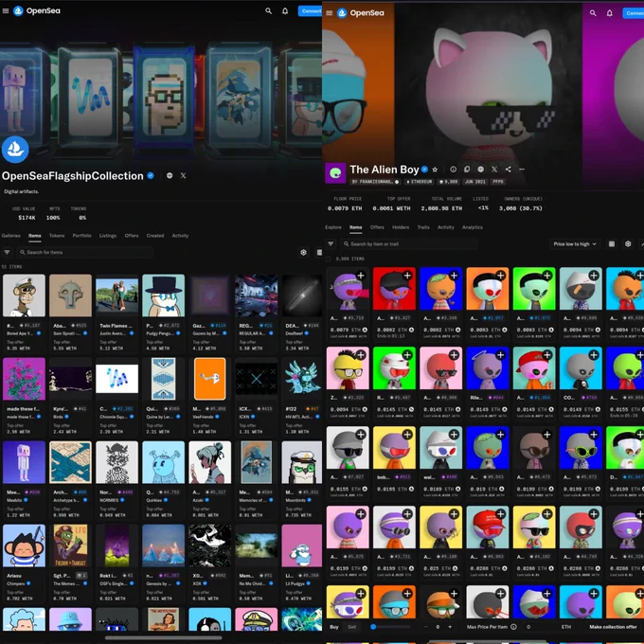Open settings gear in right Alien Boy toolbar
Screen dimensions: 644x644
[x=628, y=244]
